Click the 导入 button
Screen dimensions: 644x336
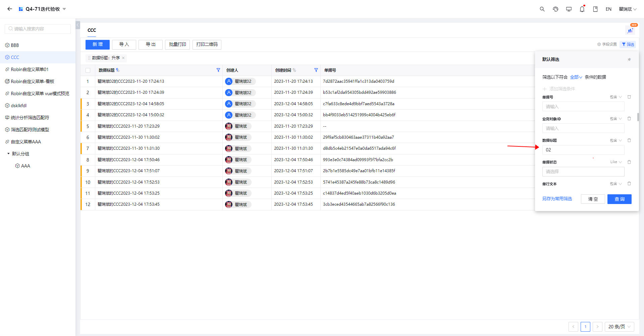pyautogui.click(x=124, y=45)
